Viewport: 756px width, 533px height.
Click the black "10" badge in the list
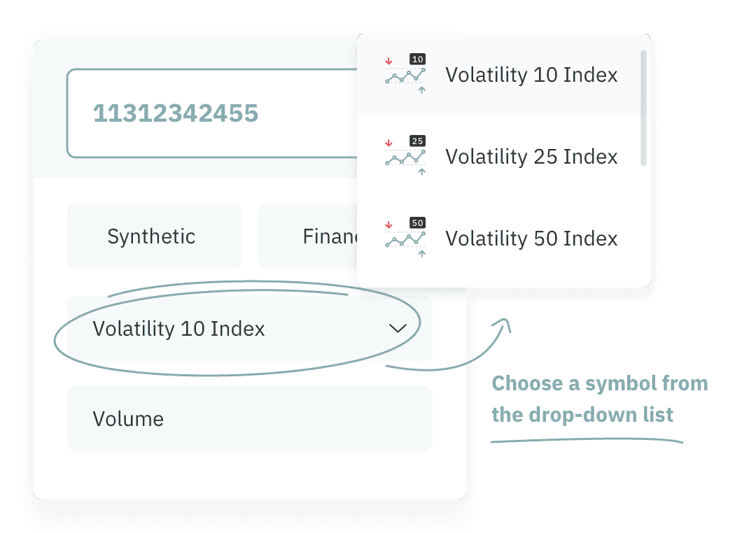pos(418,59)
